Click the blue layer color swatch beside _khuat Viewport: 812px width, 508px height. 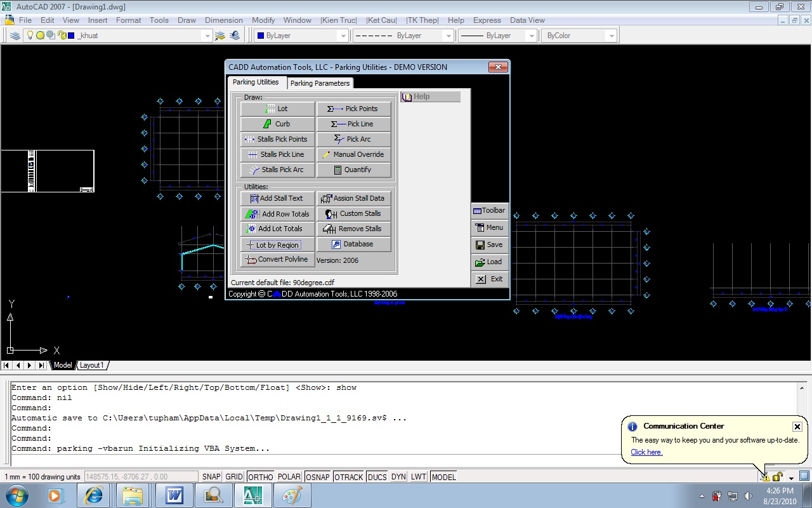click(x=71, y=36)
